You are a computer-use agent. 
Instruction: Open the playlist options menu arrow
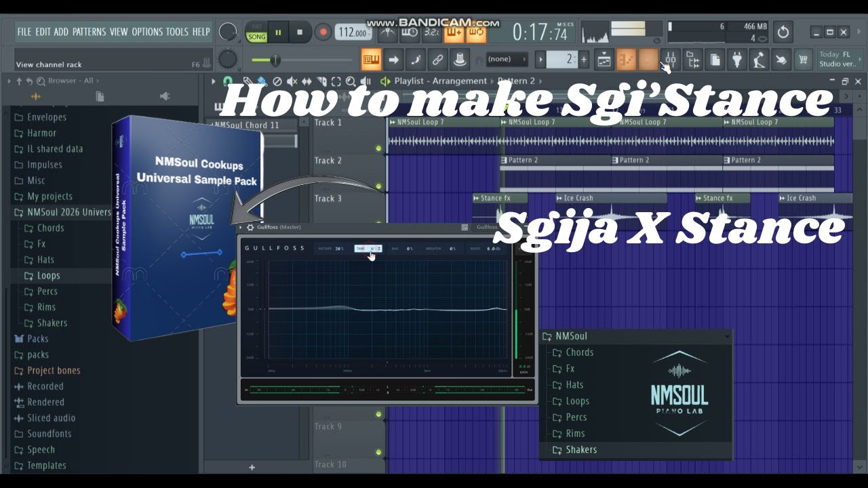pos(213,81)
